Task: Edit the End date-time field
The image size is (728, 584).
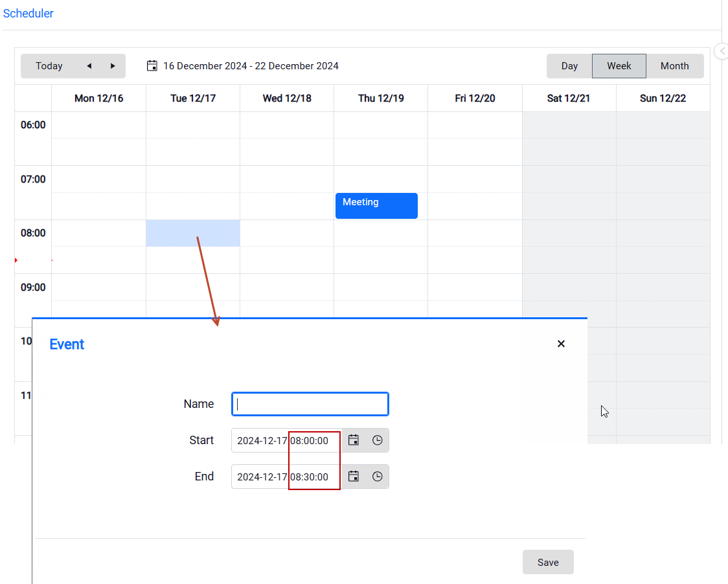Action: pos(286,477)
